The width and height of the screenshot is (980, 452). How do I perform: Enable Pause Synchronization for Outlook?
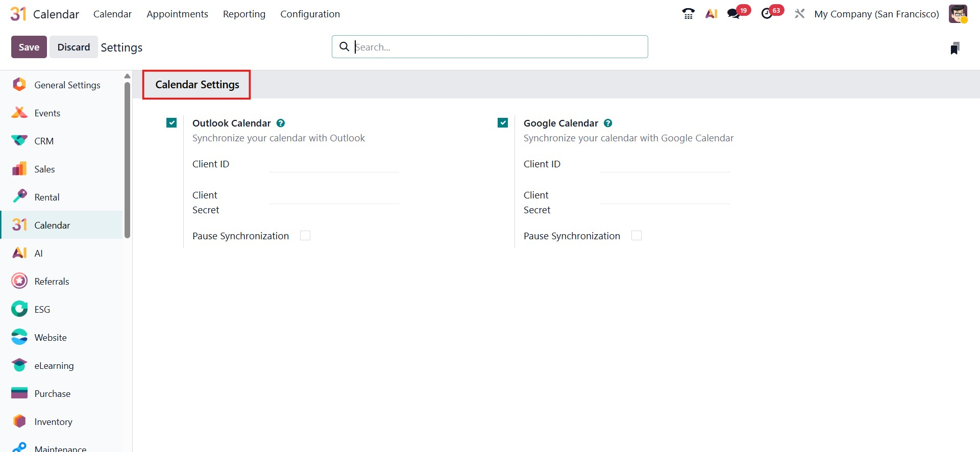click(x=305, y=236)
